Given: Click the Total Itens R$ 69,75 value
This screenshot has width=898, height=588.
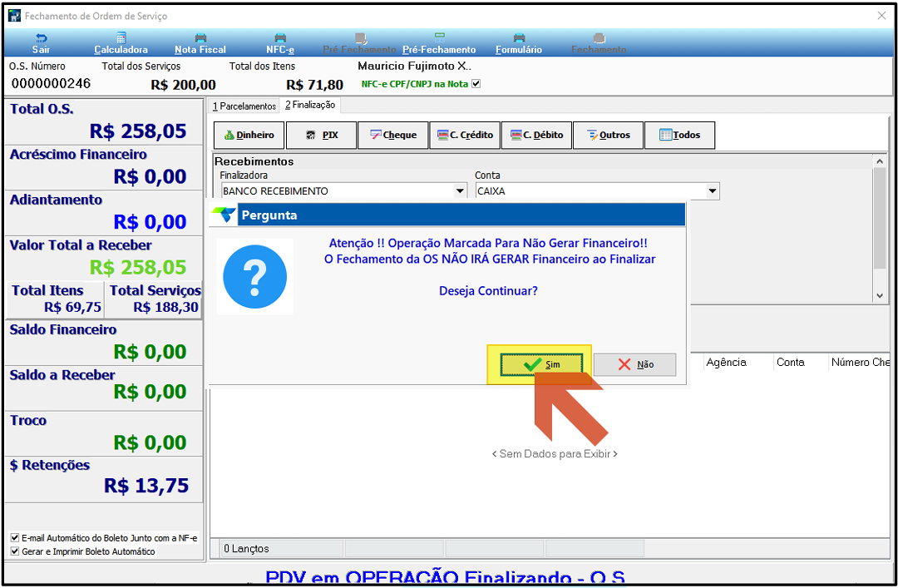Looking at the screenshot, I should (x=72, y=307).
